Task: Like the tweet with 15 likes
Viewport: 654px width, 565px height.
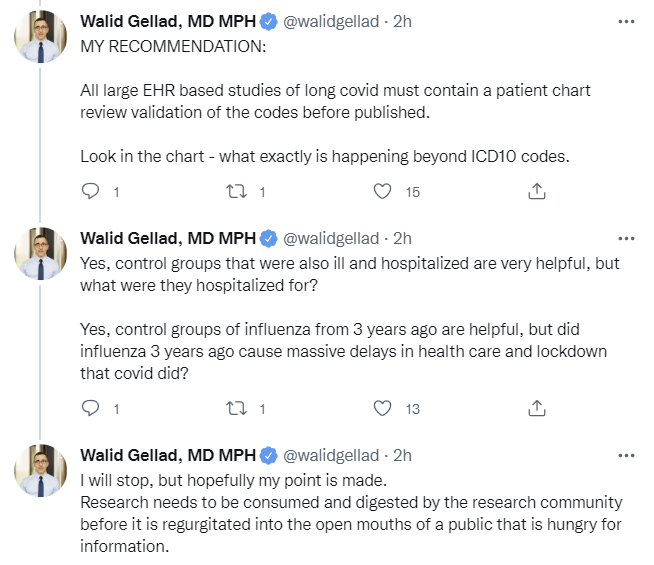Action: (x=382, y=191)
